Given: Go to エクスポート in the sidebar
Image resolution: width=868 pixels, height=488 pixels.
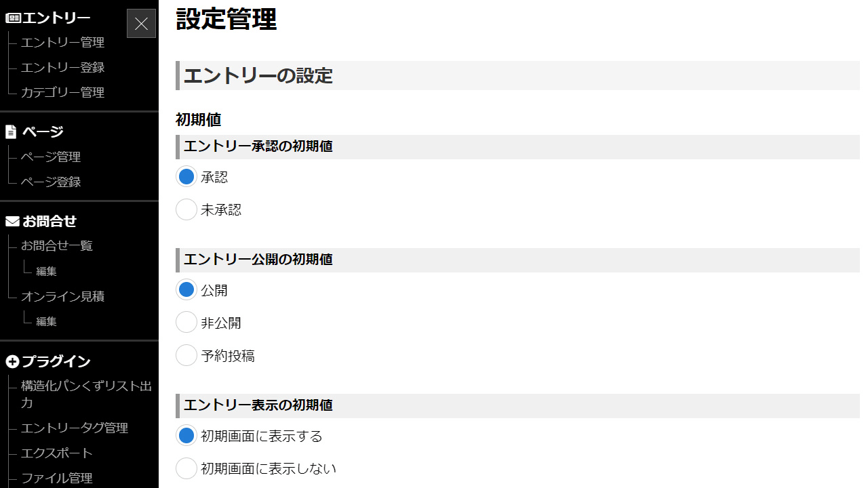Looking at the screenshot, I should pyautogui.click(x=57, y=453).
